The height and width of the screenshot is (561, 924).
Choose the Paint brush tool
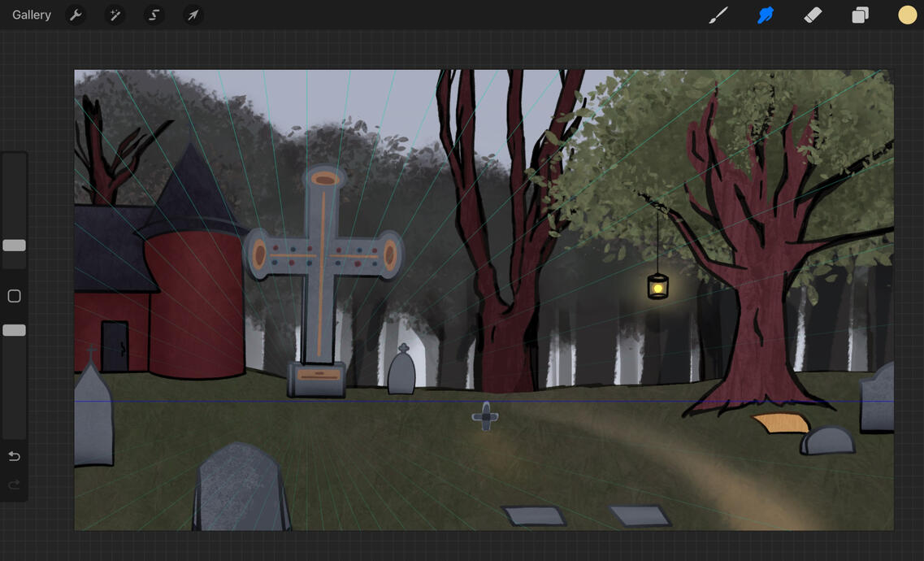(718, 15)
